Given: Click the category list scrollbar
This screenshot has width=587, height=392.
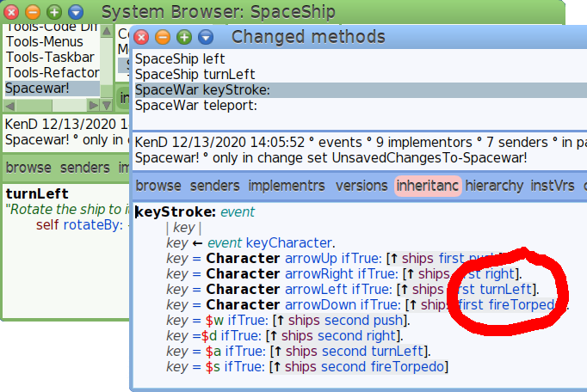Looking at the screenshot, I should coord(107,60).
